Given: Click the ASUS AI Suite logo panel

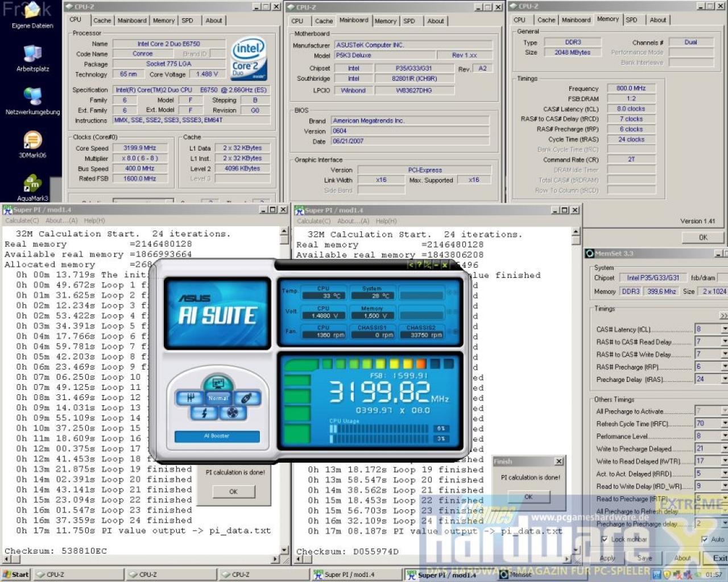Looking at the screenshot, I should 217,313.
